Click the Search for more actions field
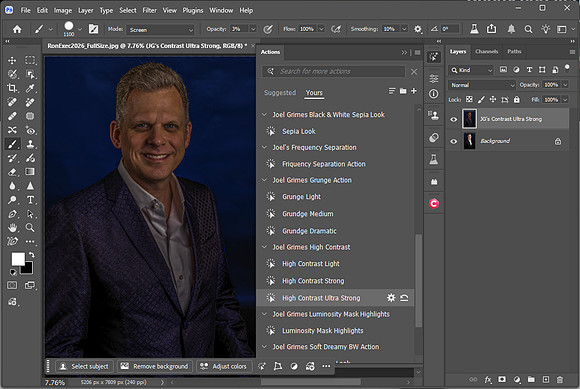Viewport: 580px width, 389px height. click(334, 71)
